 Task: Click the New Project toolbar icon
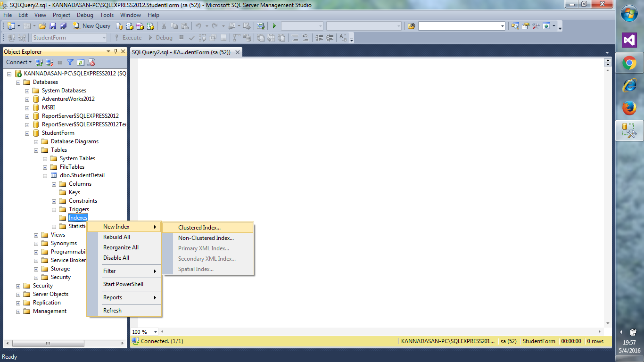11,26
